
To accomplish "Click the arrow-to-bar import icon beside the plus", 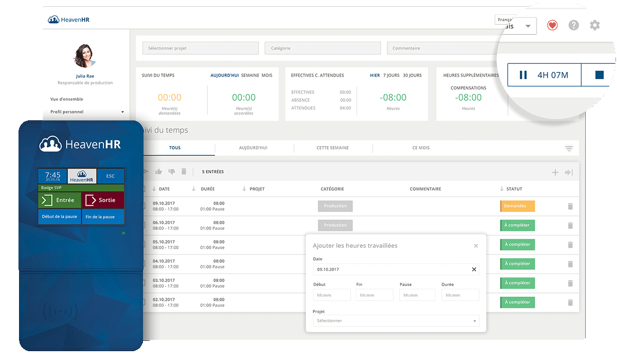I will pyautogui.click(x=569, y=172).
